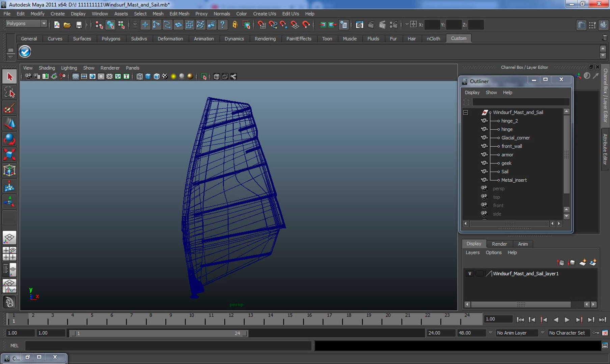Create a new scene from status line
This screenshot has height=364, width=610.
click(57, 25)
